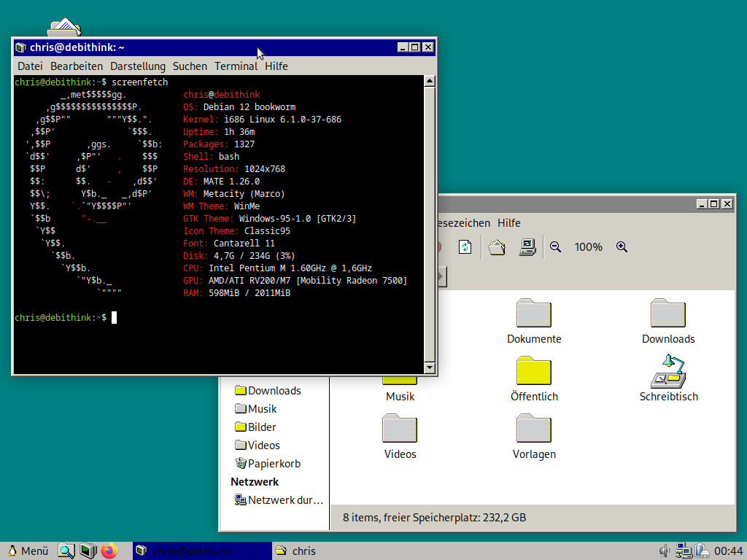Open the Bearbeiten menu in terminal
This screenshot has width=747, height=560.
point(76,66)
